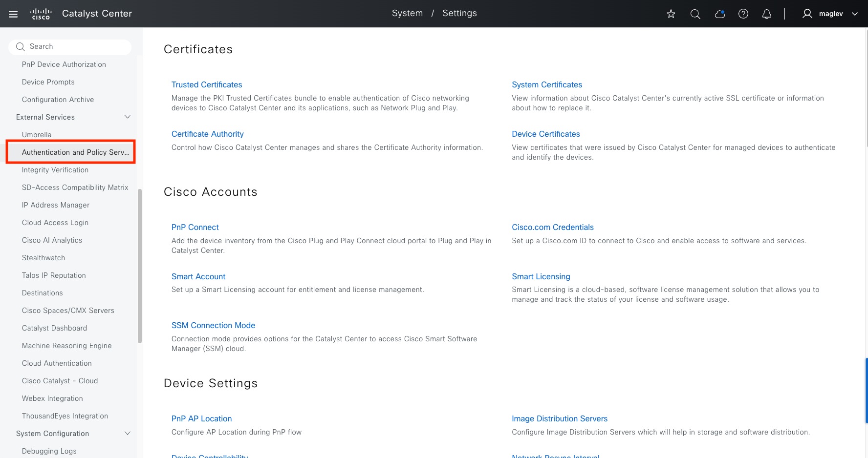
Task: Open the help question mark icon
Action: [x=743, y=14]
